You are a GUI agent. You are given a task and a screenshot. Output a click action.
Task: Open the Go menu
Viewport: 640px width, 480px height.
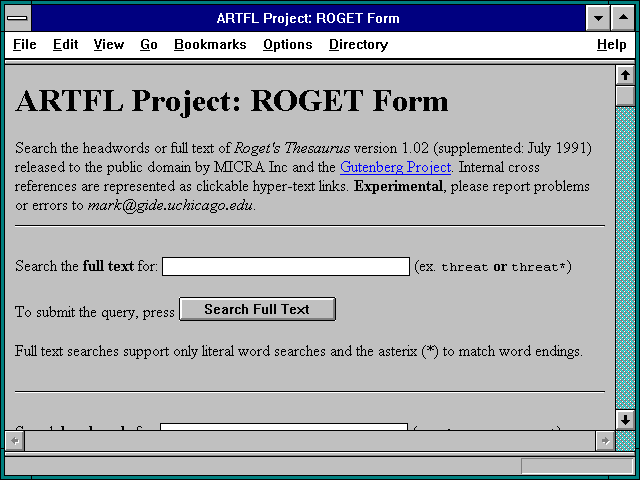pyautogui.click(x=149, y=44)
